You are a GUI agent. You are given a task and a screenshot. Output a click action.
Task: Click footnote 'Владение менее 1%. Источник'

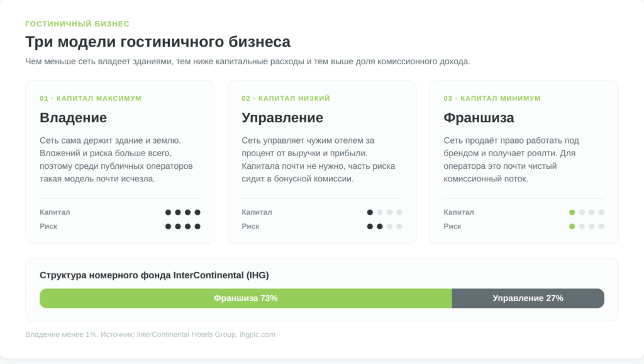150,334
